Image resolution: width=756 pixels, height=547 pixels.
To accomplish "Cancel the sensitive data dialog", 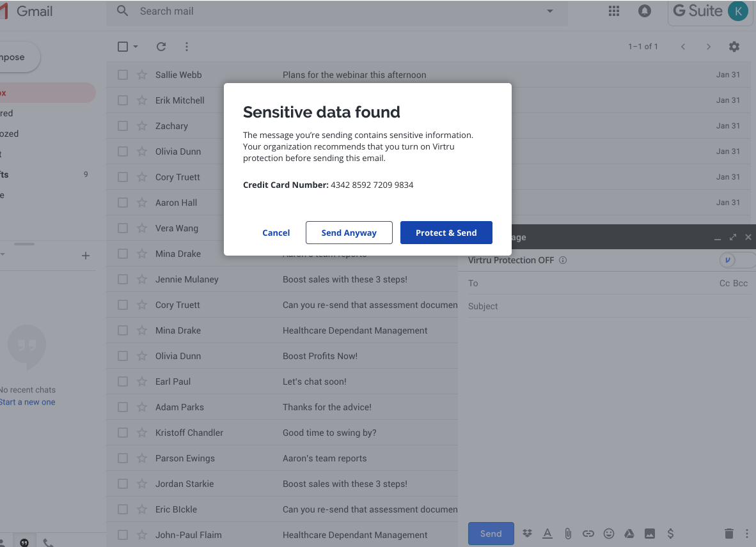I will [276, 233].
